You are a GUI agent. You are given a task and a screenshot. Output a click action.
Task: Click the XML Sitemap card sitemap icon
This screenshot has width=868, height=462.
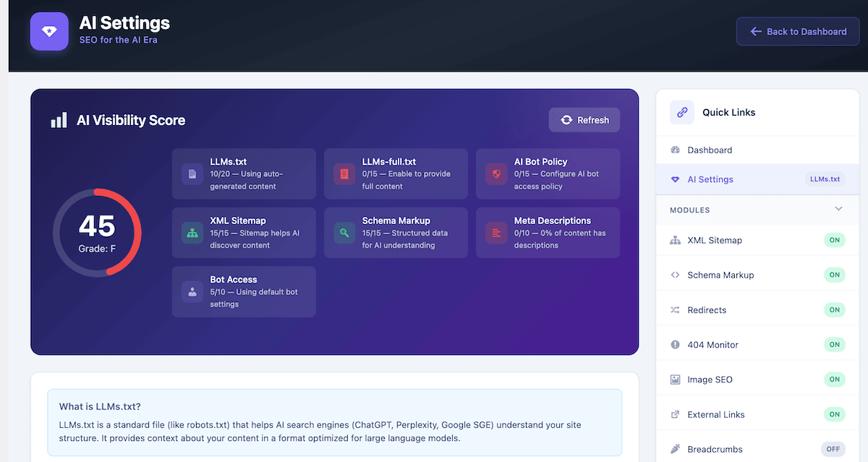(192, 233)
